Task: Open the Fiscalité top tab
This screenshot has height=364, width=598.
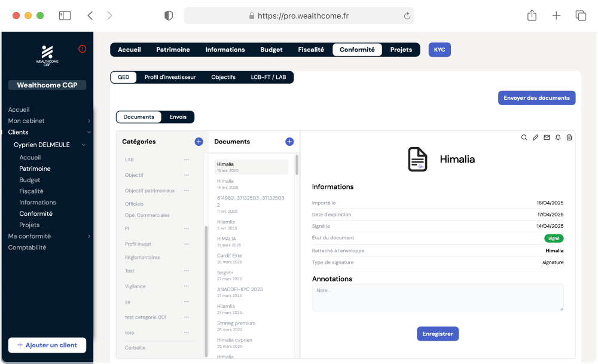Action: click(311, 50)
